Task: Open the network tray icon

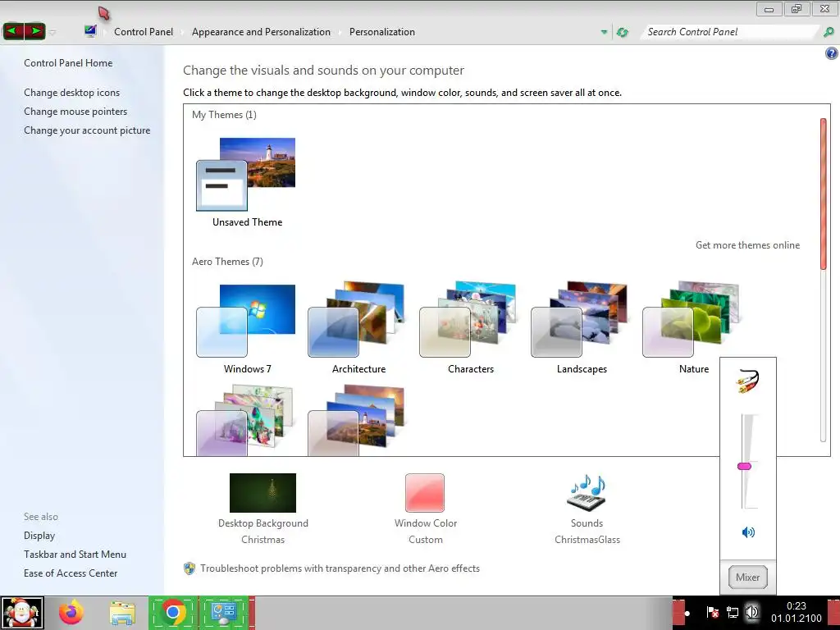Action: [733, 612]
